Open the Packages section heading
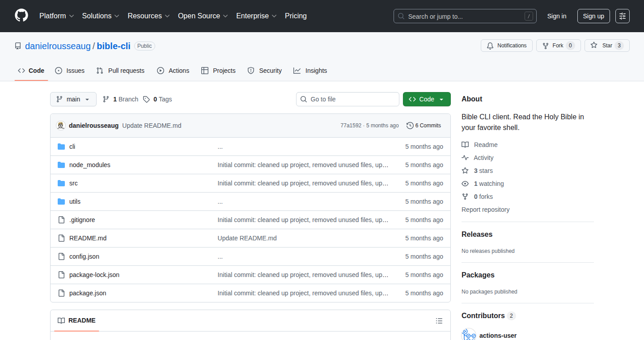 tap(478, 275)
